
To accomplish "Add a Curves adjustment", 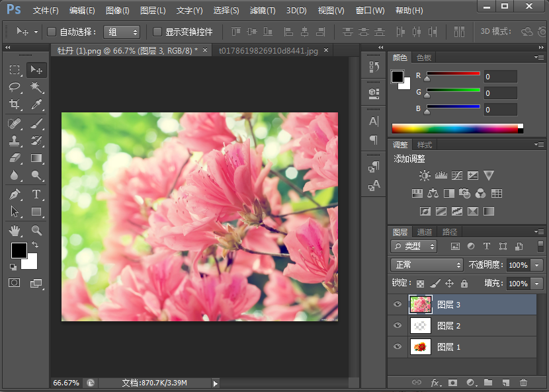I will tap(457, 175).
